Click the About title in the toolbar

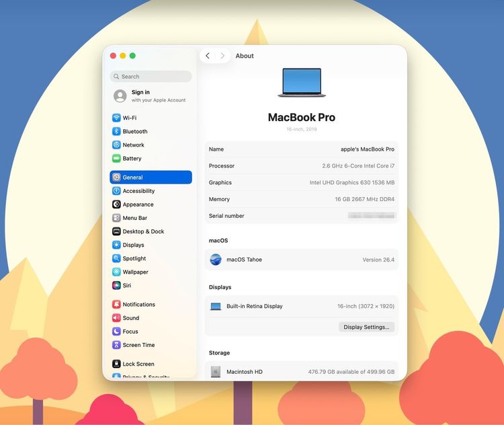245,56
